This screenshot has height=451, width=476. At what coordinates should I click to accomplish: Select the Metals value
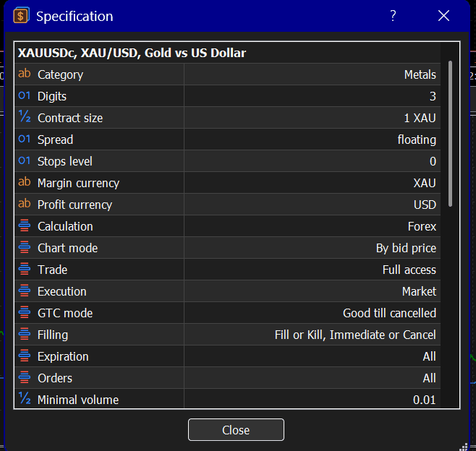(x=420, y=74)
